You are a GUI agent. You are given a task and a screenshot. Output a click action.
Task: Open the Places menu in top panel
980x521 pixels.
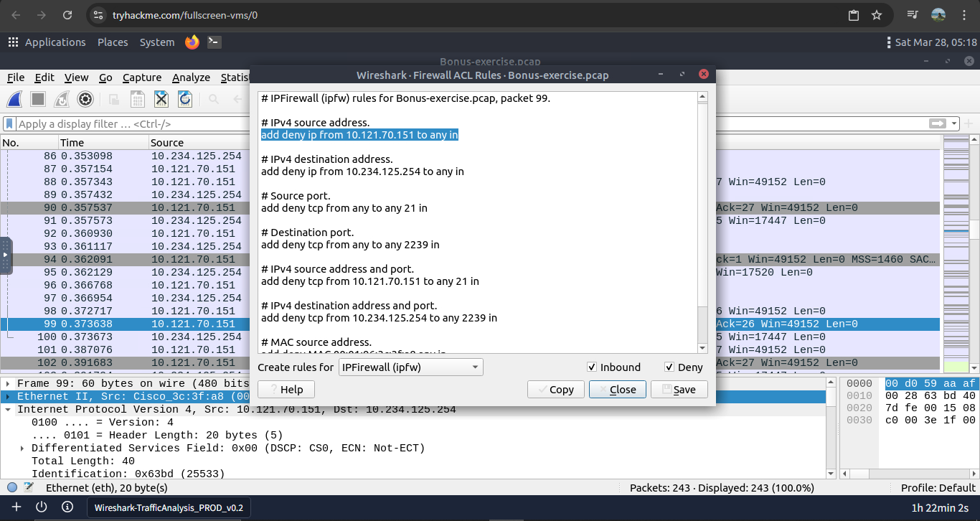pyautogui.click(x=113, y=42)
